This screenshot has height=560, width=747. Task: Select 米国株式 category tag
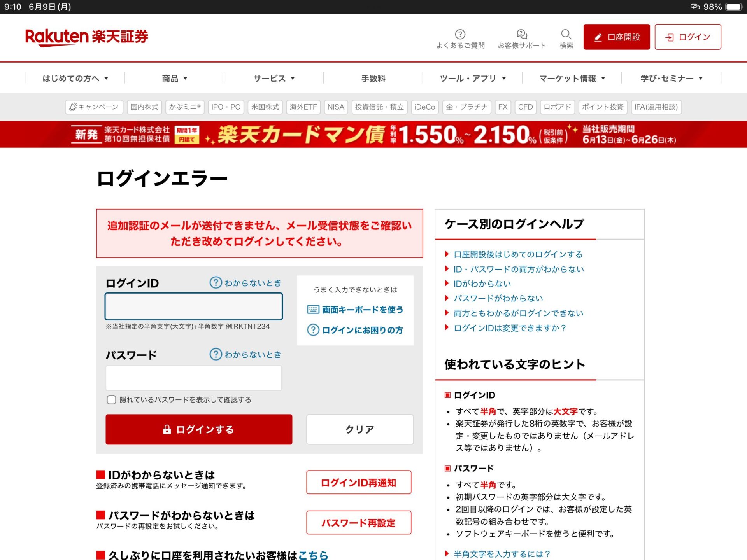[265, 107]
